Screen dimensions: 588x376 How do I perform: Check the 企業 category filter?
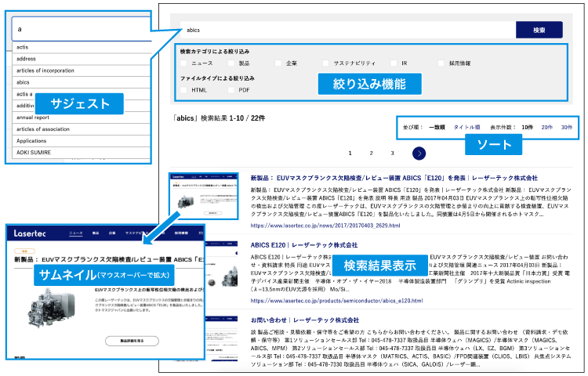pos(278,63)
